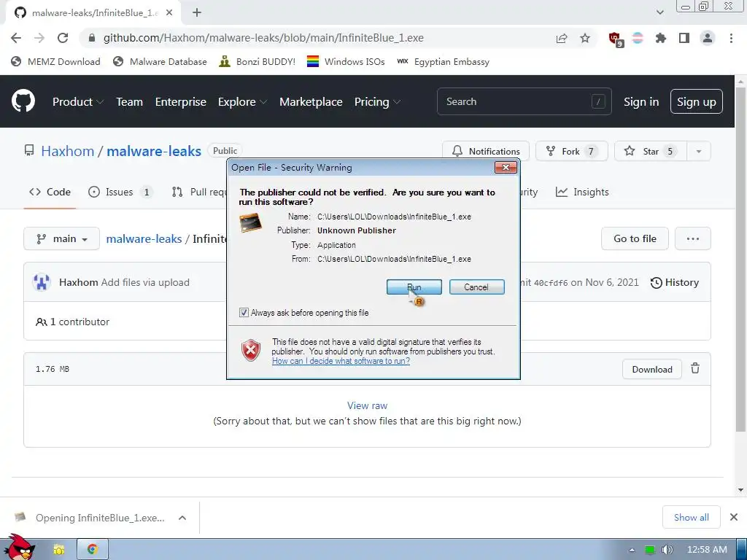Close the downloads bar
747x560 pixels.
click(734, 517)
